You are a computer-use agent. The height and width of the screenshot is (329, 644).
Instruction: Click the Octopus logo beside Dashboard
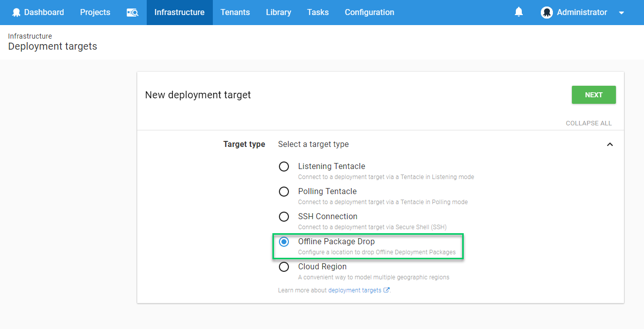coord(17,13)
